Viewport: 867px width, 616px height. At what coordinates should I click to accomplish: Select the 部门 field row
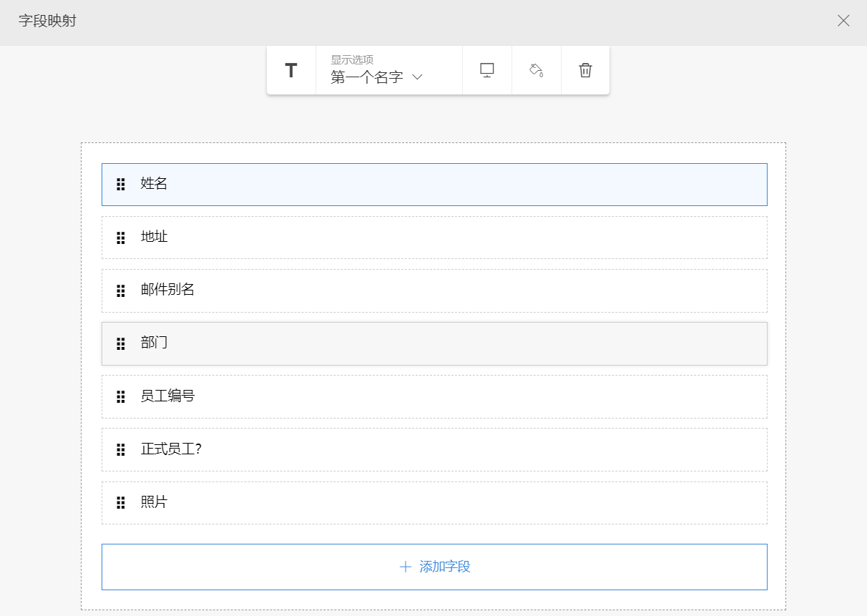point(433,343)
